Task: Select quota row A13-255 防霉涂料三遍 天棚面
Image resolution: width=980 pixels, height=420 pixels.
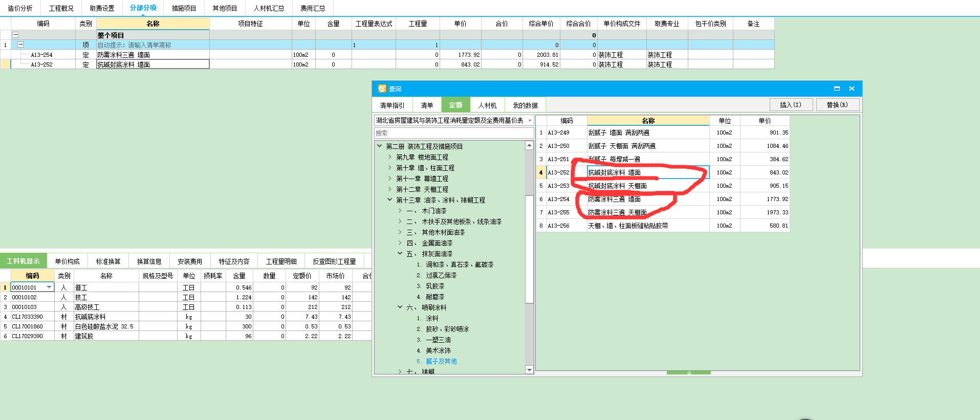Action: coord(663,212)
